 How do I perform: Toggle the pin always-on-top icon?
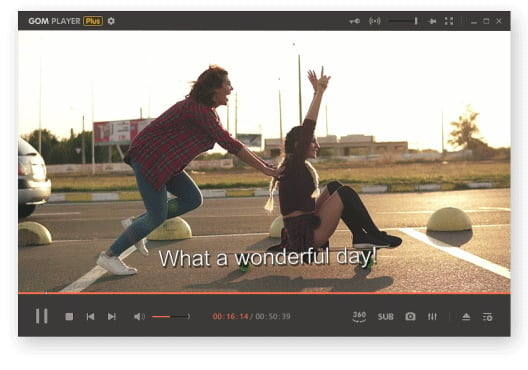click(x=432, y=21)
